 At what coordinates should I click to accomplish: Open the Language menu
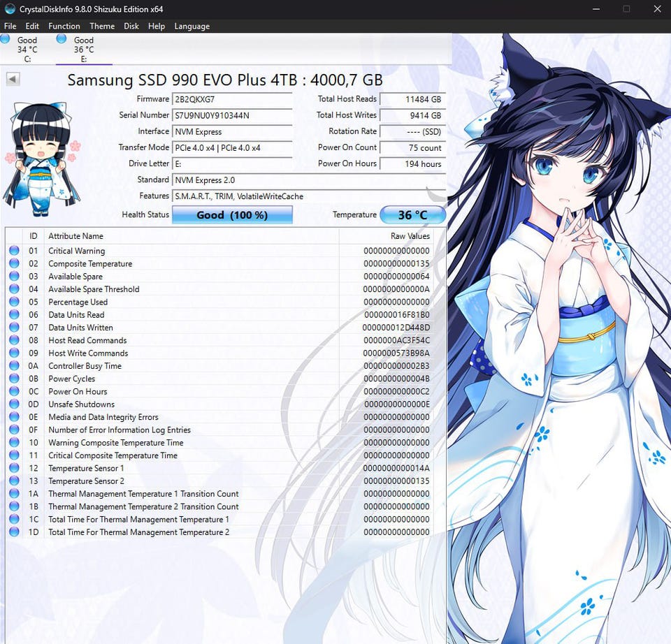coord(192,26)
